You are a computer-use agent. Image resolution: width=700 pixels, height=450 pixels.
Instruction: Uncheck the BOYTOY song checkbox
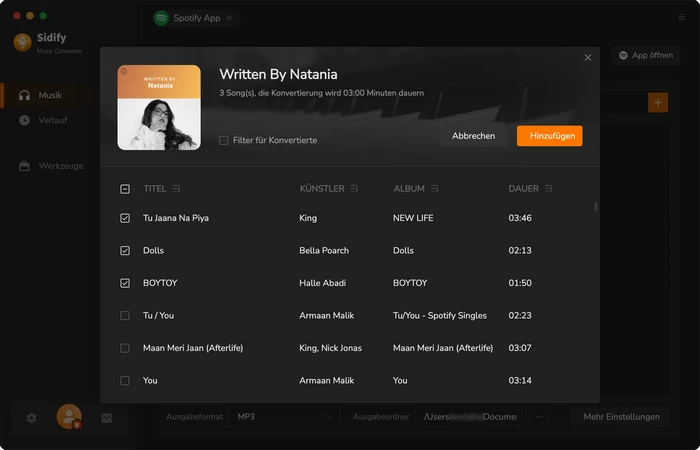(x=125, y=283)
